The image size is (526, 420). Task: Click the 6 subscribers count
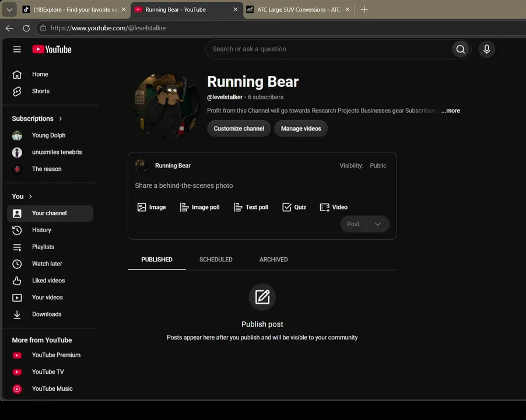265,97
